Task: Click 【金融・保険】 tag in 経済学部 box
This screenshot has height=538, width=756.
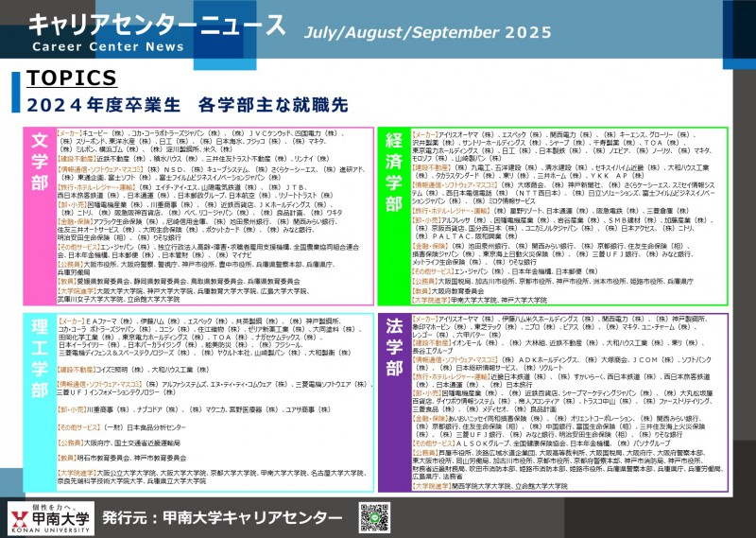Action: pos(430,246)
